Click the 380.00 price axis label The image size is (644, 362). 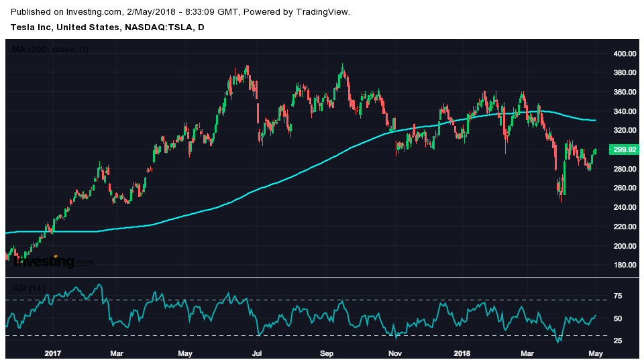[x=625, y=72]
